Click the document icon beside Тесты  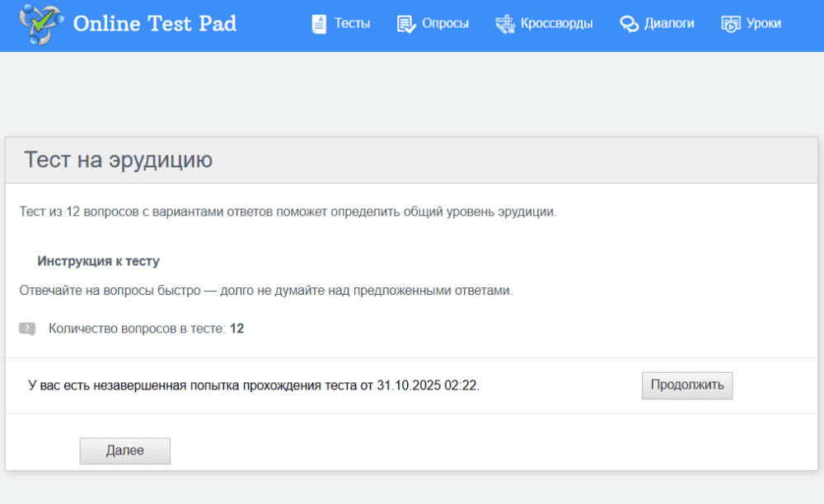[319, 24]
